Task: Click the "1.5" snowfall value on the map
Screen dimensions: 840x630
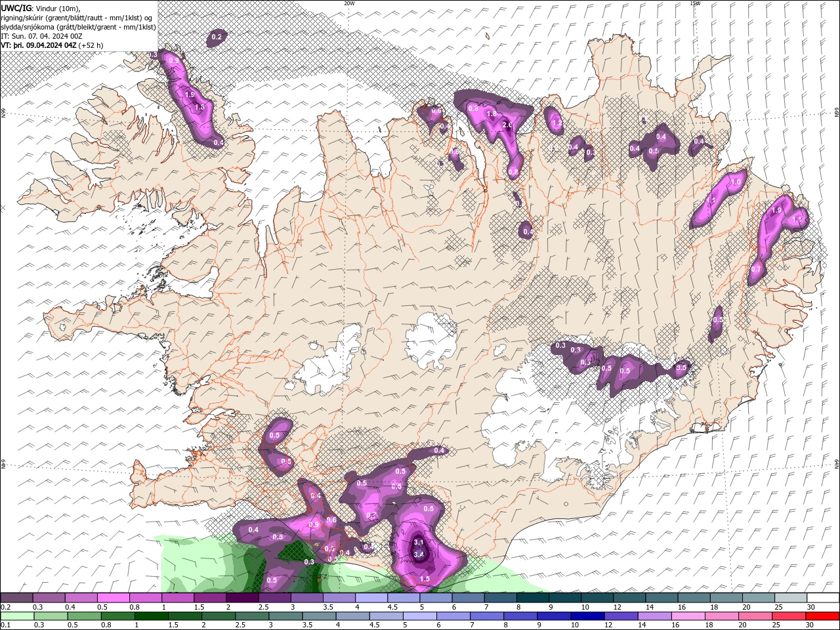Action: (x=425, y=579)
